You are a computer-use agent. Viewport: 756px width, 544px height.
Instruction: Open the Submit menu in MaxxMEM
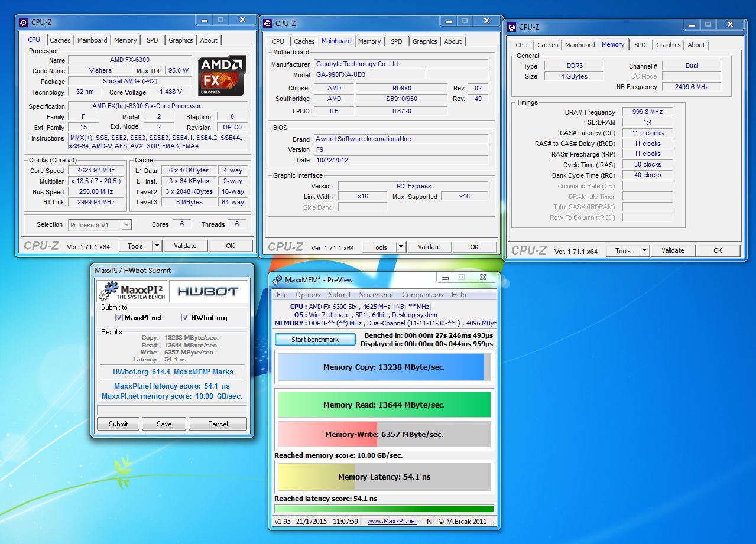[x=340, y=295]
